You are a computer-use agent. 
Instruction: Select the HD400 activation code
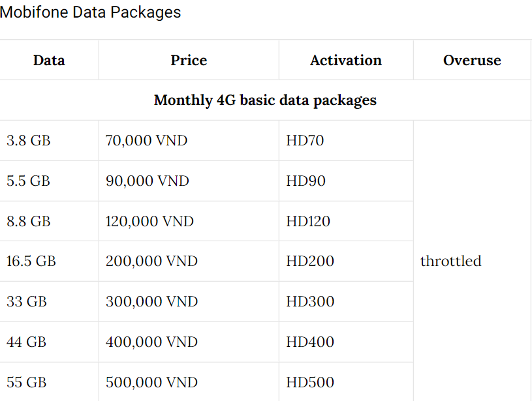(x=310, y=342)
